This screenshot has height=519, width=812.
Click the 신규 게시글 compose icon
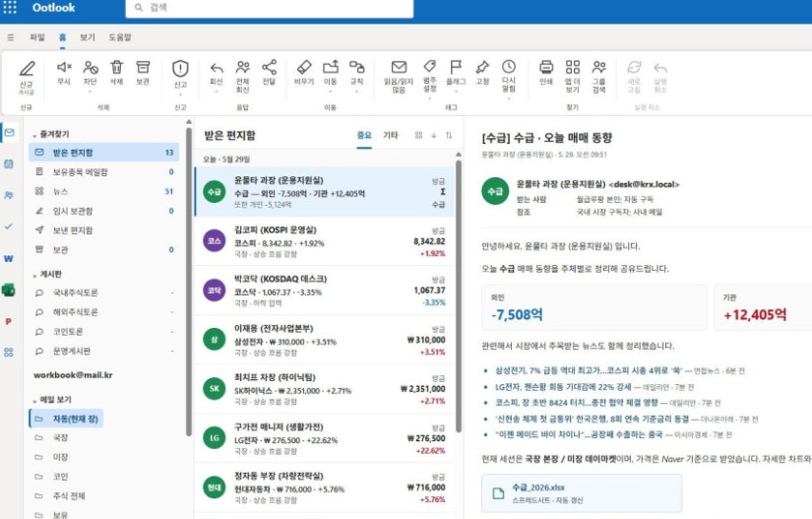tap(27, 69)
